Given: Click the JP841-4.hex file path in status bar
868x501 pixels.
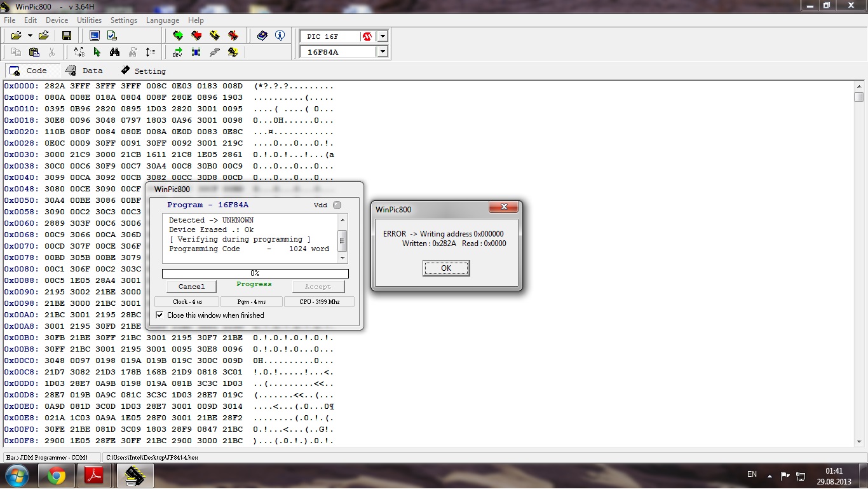Looking at the screenshot, I should 153,457.
